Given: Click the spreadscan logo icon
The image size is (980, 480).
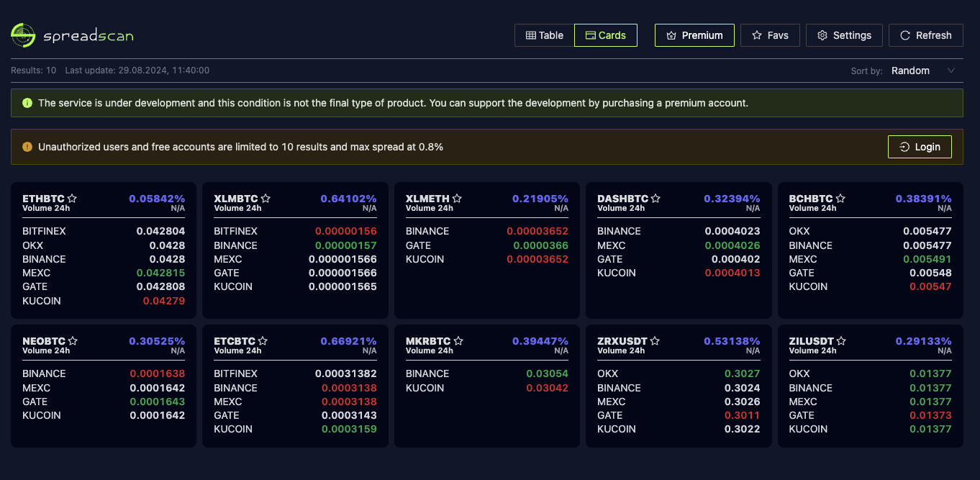Looking at the screenshot, I should click(x=23, y=35).
